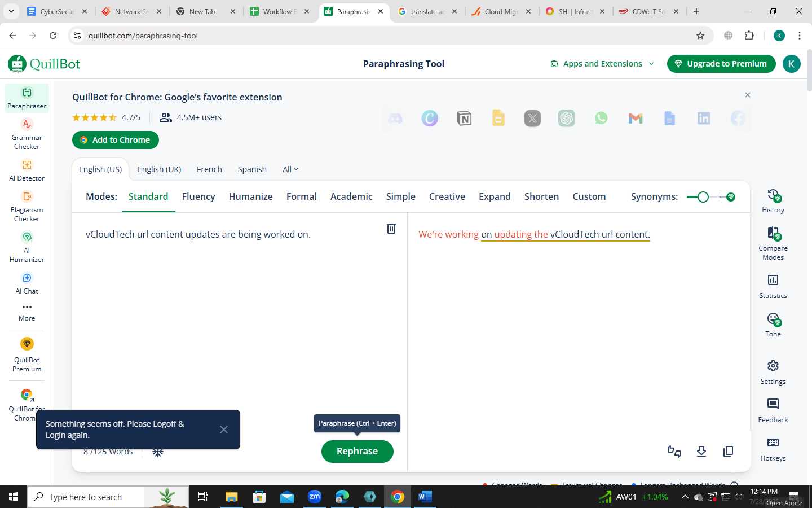Switch to French language tab
Screen dimensions: 812x508
point(209,169)
